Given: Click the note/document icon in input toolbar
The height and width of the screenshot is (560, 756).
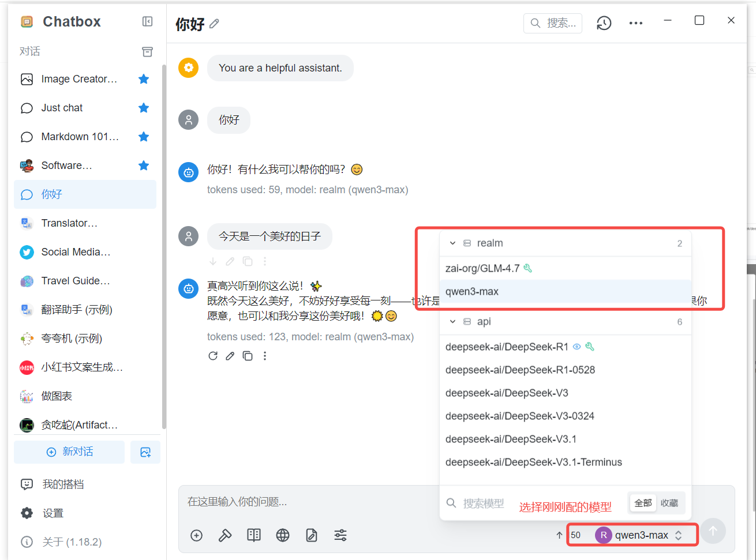Looking at the screenshot, I should point(312,535).
